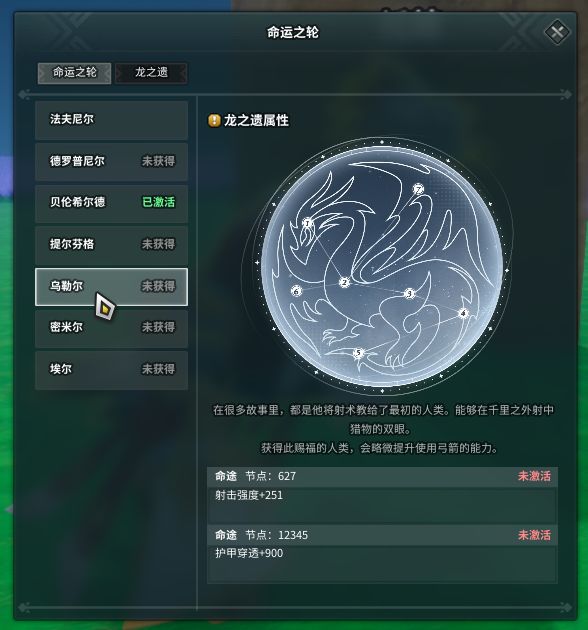
Task: Select the activated 贝伦希尔德 entry
Action: pyautogui.click(x=111, y=202)
